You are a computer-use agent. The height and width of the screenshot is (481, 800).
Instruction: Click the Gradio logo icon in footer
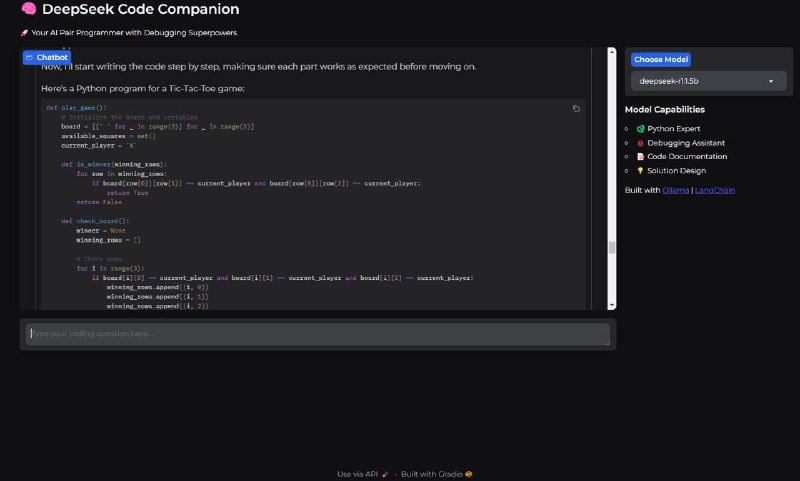[469, 474]
